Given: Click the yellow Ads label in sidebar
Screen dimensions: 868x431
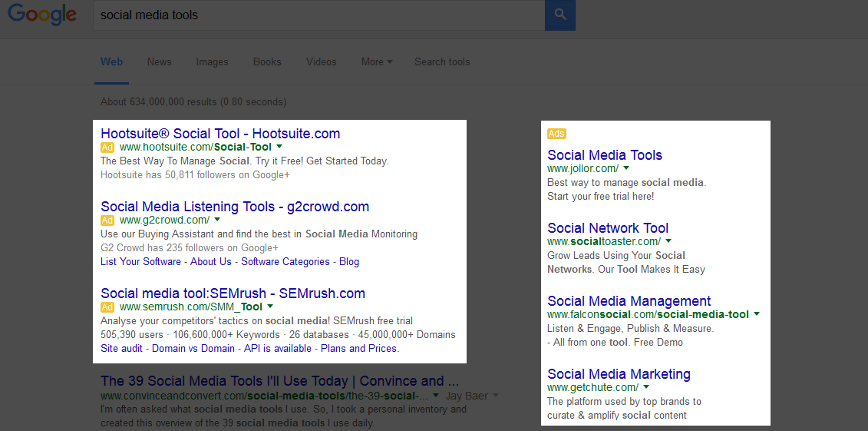Looking at the screenshot, I should [556, 134].
